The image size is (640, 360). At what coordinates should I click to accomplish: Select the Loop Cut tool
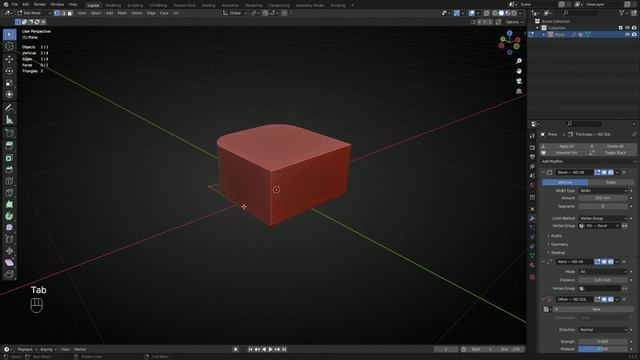point(9,181)
